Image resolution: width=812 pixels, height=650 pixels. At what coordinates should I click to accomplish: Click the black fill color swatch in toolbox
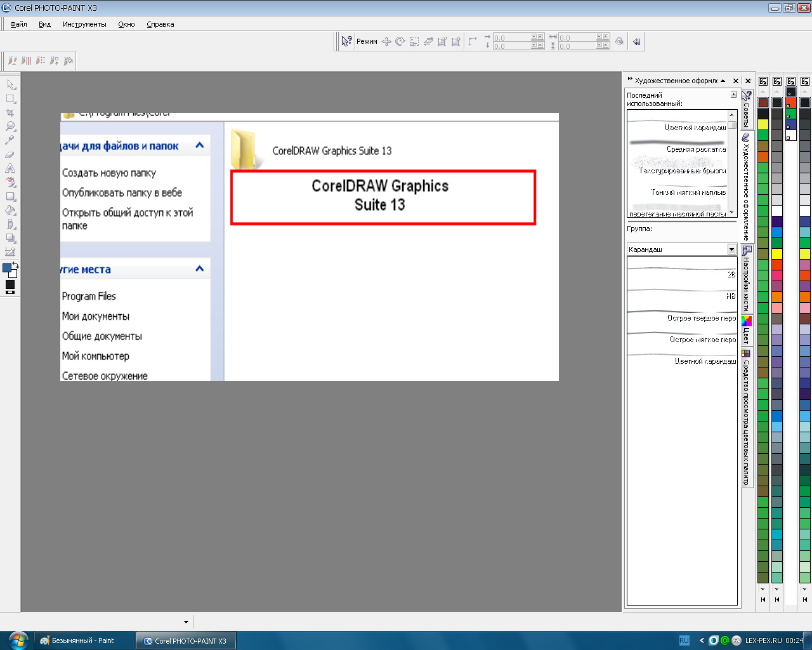[x=10, y=284]
